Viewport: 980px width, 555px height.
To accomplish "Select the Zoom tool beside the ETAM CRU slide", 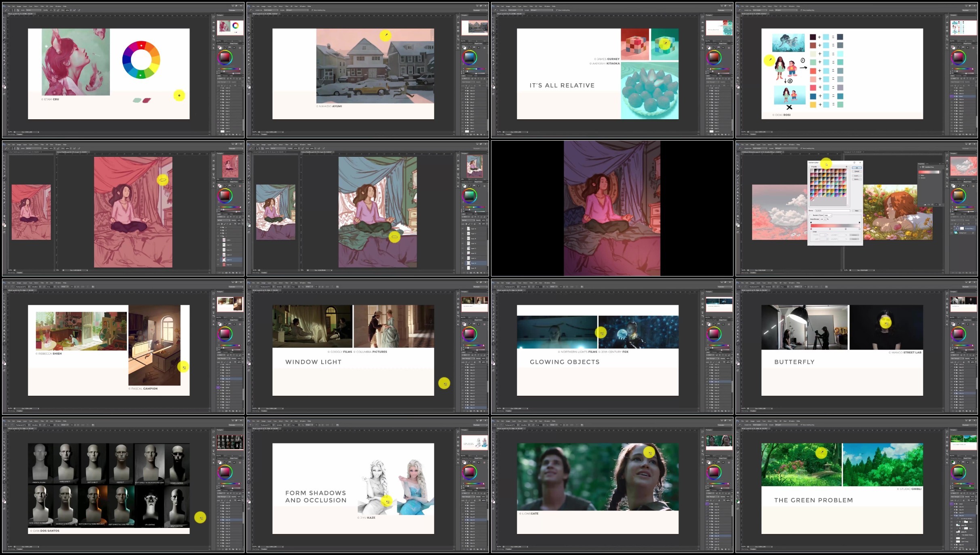I will (x=4, y=81).
